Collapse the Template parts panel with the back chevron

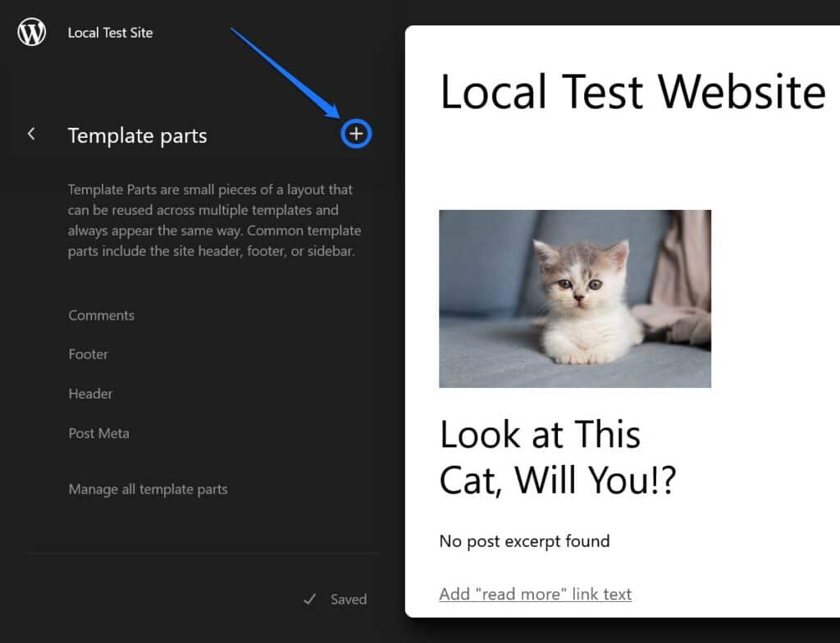31,134
